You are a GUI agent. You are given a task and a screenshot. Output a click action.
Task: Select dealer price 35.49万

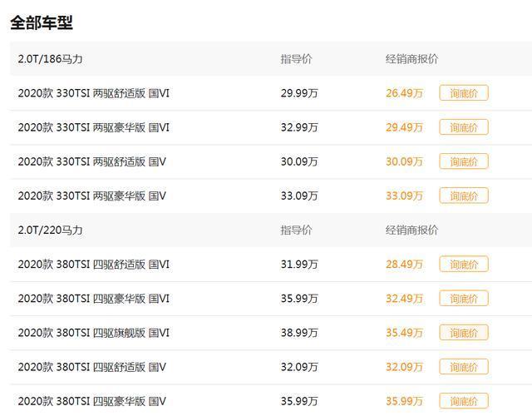pos(404,333)
